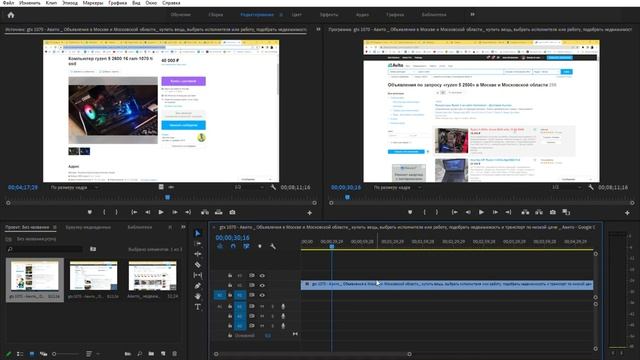Open the Графика menu

(x=118, y=3)
